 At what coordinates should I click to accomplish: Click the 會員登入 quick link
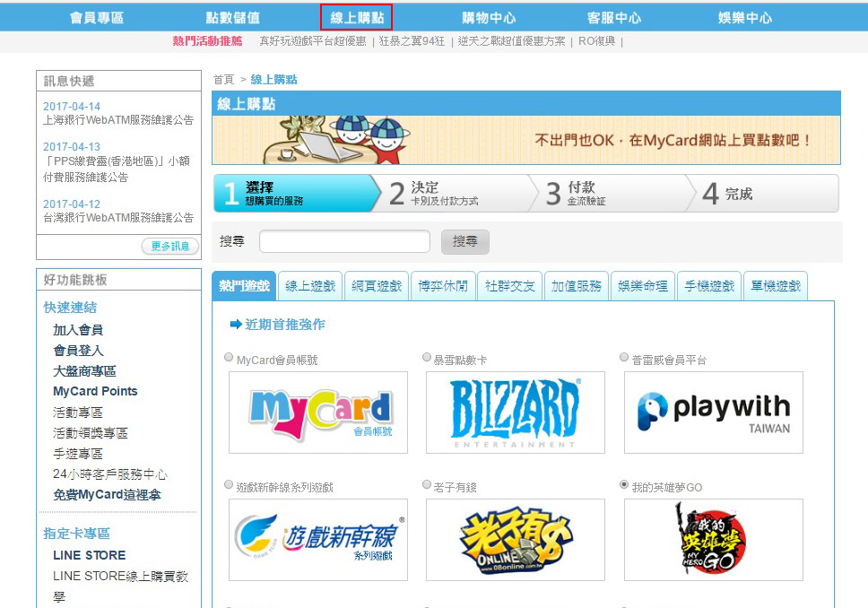pos(78,351)
